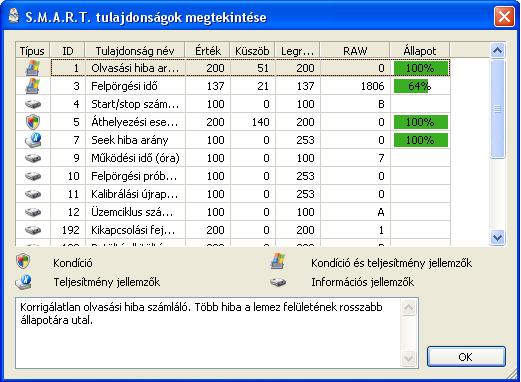Click the description box scroll-down arrow
This screenshot has height=382, width=521.
[x=408, y=358]
